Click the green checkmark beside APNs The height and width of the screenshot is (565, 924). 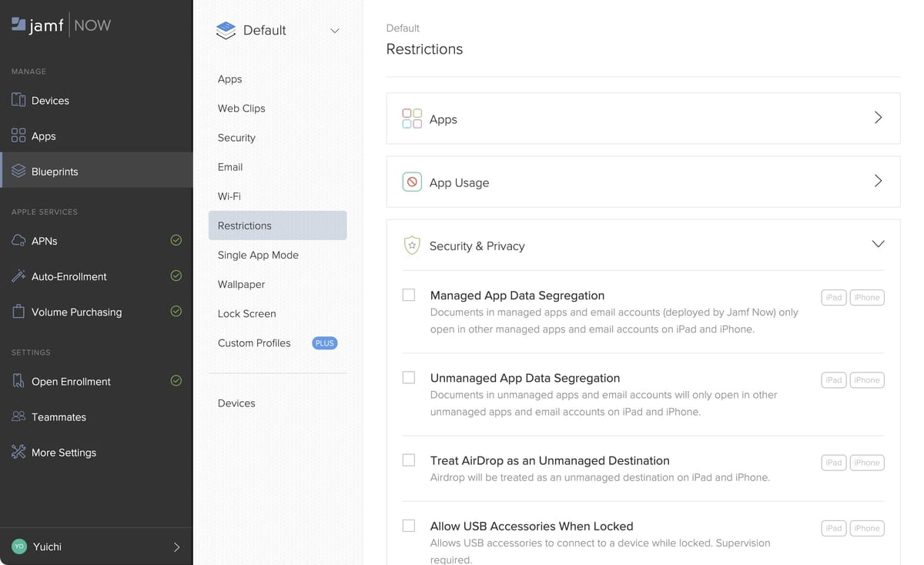pyautogui.click(x=176, y=240)
